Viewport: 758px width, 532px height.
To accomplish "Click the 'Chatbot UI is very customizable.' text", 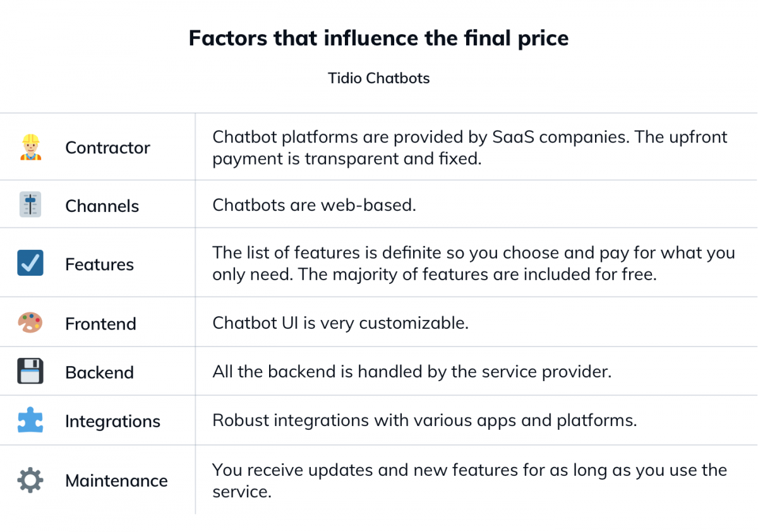I will (340, 323).
